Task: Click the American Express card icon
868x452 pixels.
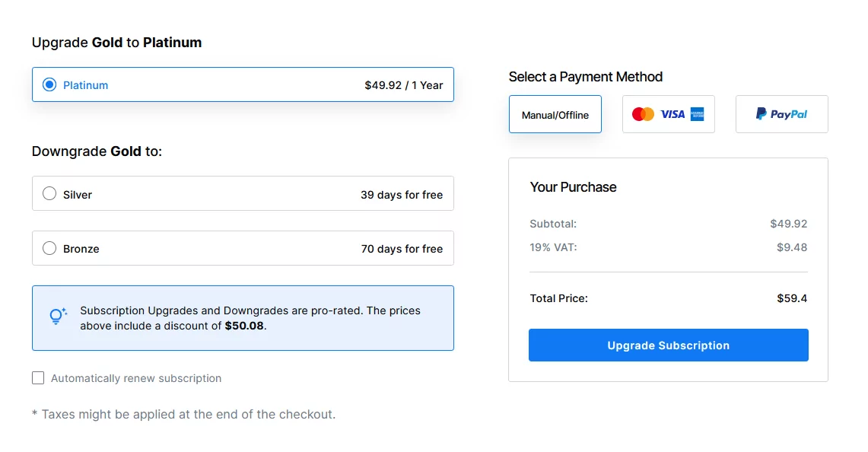Action: click(x=698, y=114)
